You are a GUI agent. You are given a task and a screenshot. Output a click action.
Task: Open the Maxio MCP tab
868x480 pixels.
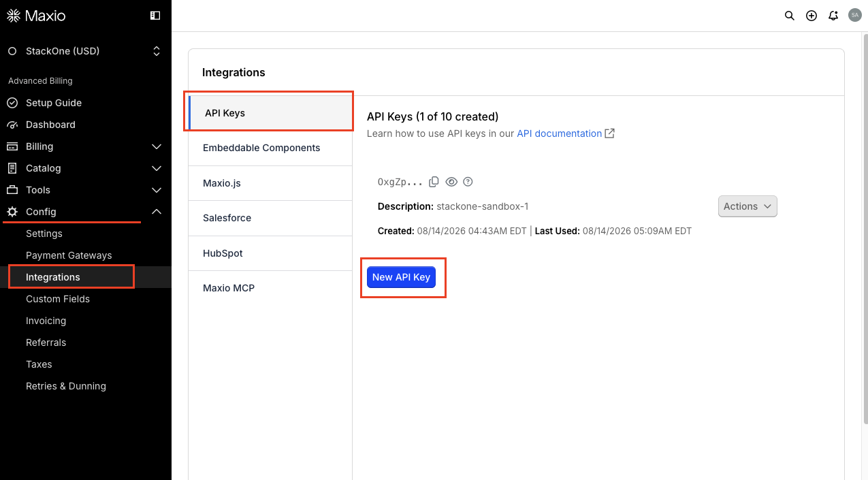coord(270,288)
